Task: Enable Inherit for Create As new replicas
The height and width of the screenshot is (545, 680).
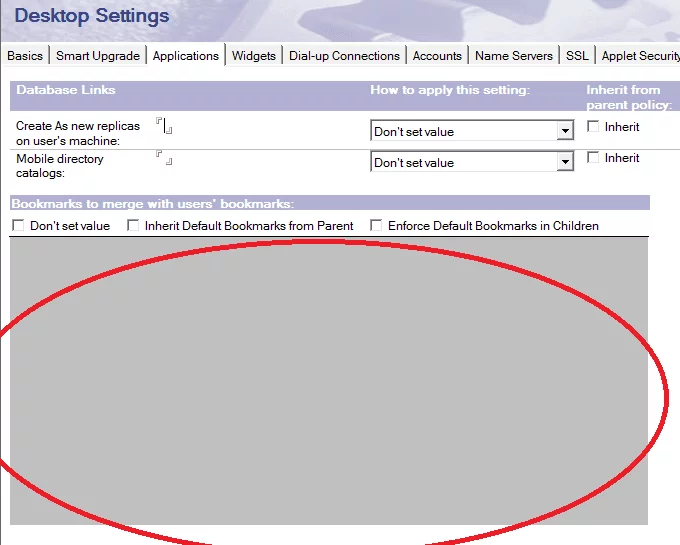Action: click(x=594, y=127)
